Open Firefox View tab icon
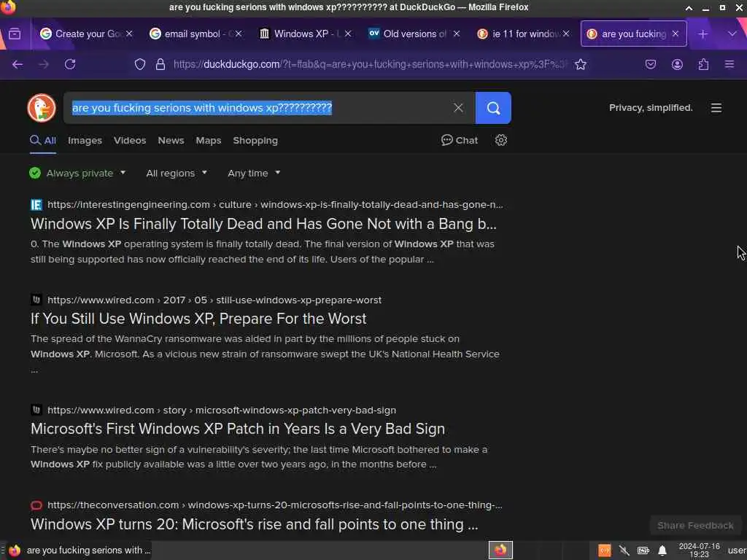Screen dimensions: 747x560 (15, 34)
